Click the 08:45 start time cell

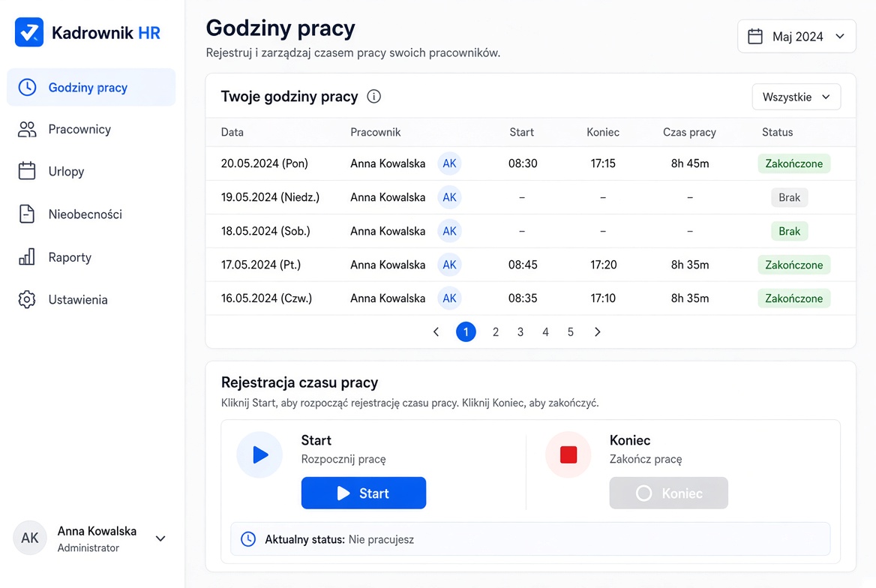click(523, 265)
